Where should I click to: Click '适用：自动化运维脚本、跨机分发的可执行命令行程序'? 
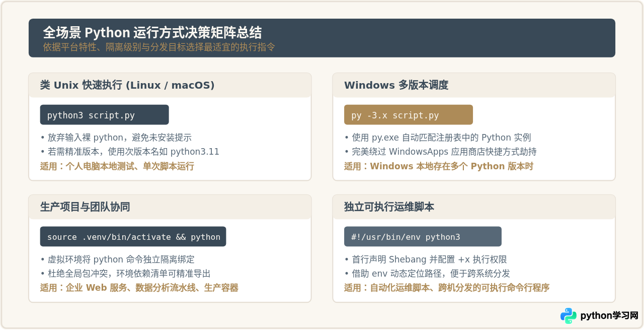pos(447,288)
